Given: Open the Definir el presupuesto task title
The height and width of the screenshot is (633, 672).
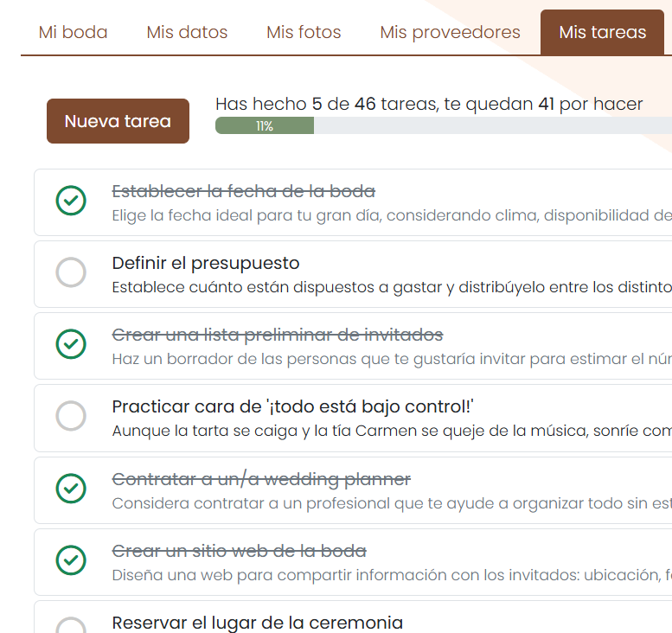Looking at the screenshot, I should tap(206, 263).
